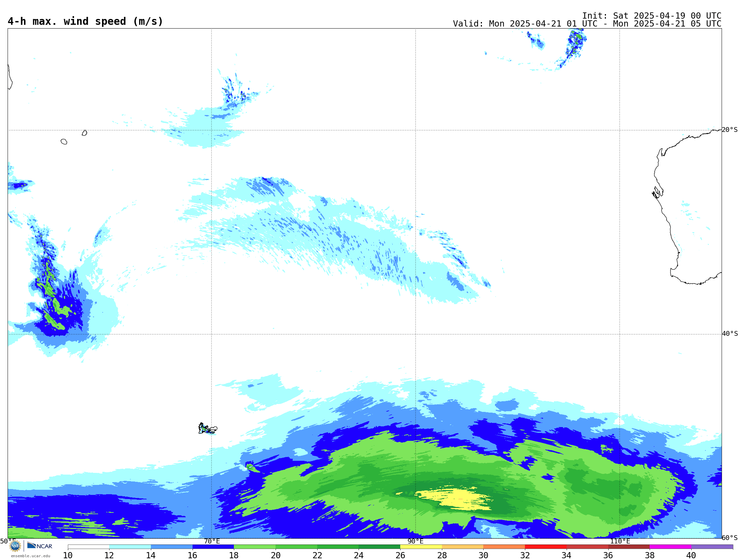Image resolution: width=744 pixels, height=560 pixels.
Task: Click the NSF logo icon
Action: tap(15, 546)
